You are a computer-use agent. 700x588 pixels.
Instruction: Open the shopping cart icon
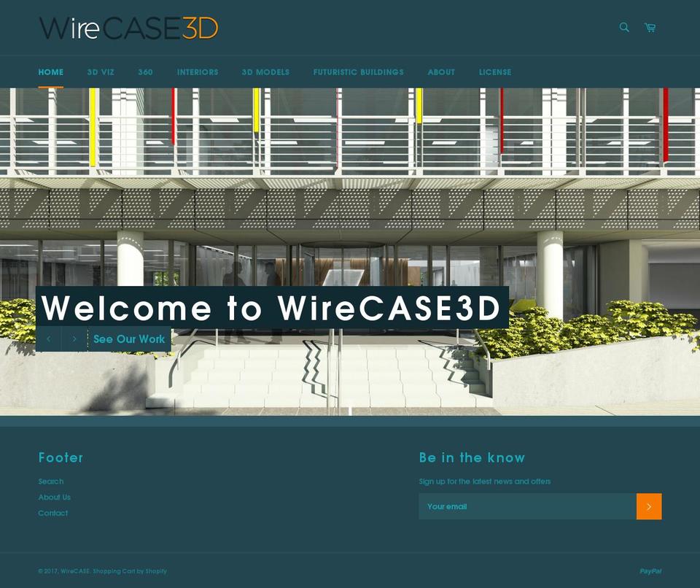pos(650,28)
